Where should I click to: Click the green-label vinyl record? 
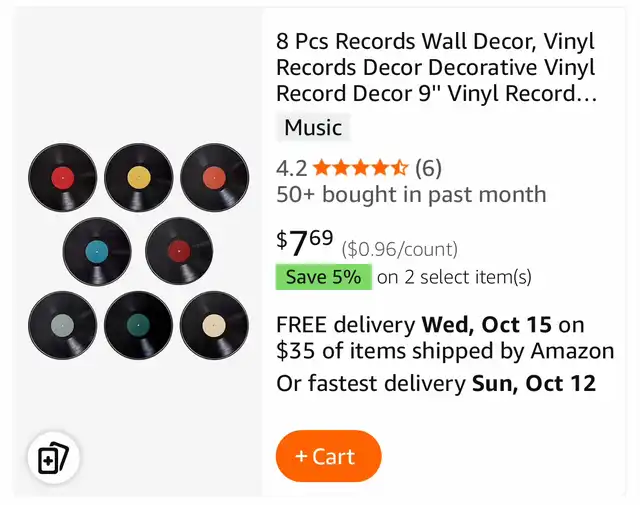click(139, 325)
